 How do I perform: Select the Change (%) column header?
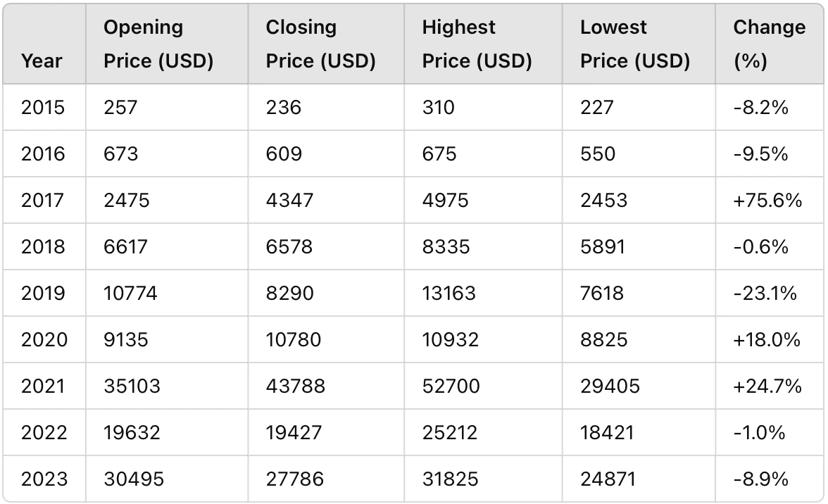point(770,44)
